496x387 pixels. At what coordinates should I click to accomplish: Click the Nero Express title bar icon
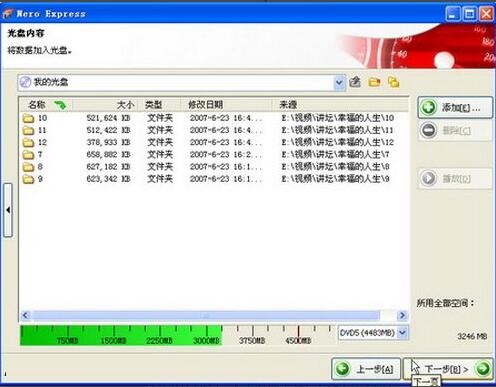point(8,14)
